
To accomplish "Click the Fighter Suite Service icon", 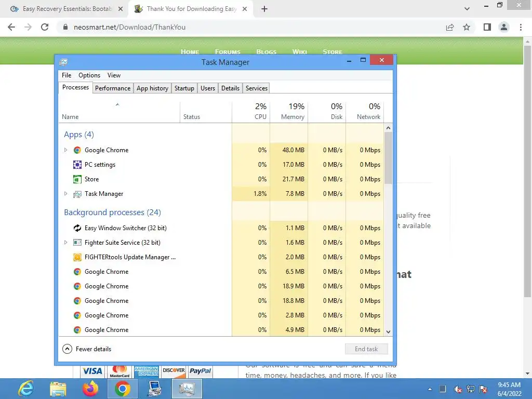I will pos(77,243).
